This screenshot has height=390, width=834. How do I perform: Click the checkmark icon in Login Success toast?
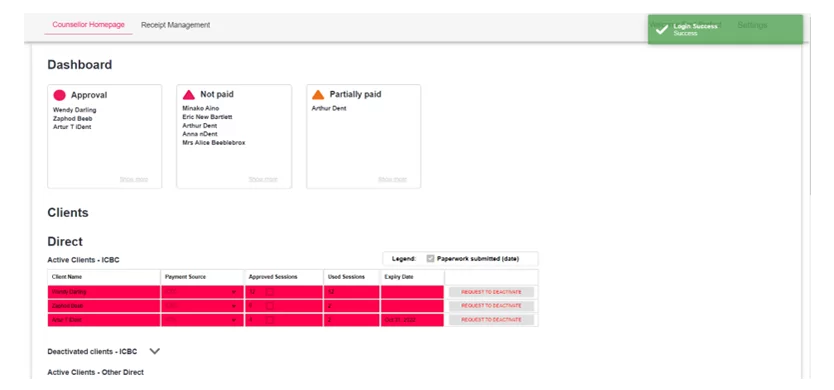click(x=661, y=30)
